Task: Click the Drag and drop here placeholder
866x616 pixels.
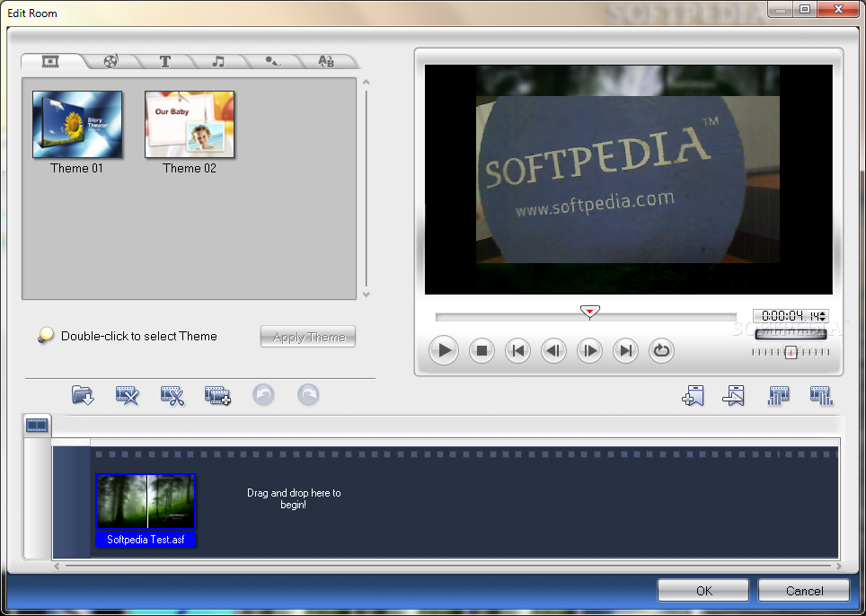Action: click(293, 498)
